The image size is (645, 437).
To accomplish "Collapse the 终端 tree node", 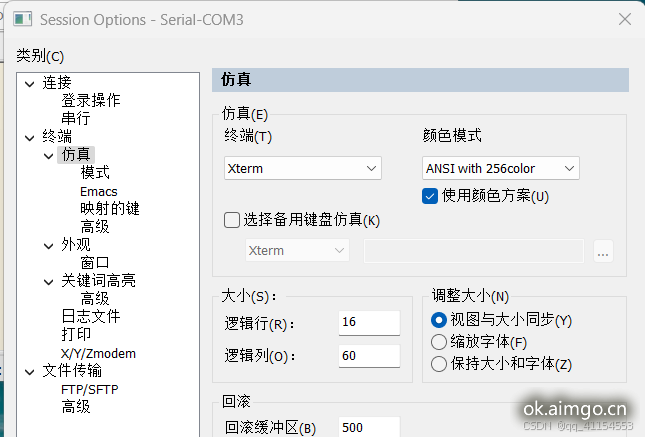I will pos(30,137).
